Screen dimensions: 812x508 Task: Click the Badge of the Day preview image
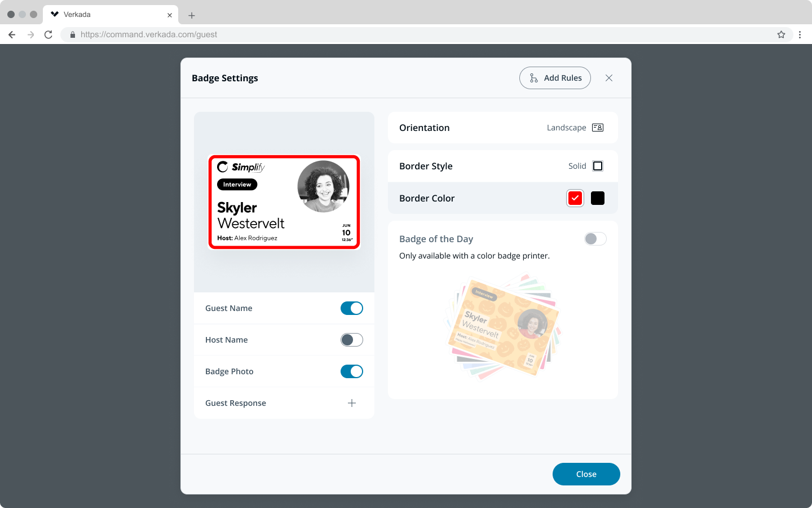tap(503, 327)
